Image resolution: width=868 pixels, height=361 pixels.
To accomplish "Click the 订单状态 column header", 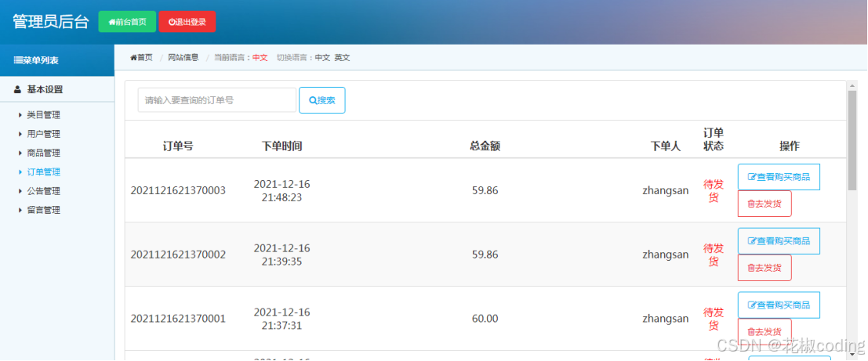I will point(714,139).
